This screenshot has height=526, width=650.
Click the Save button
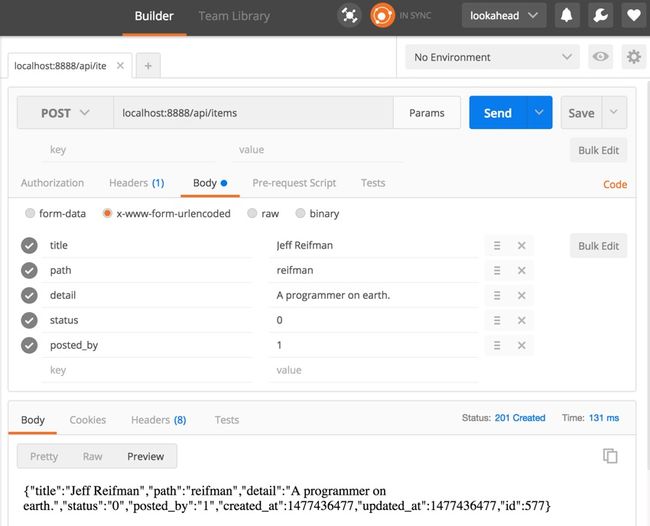click(x=581, y=113)
